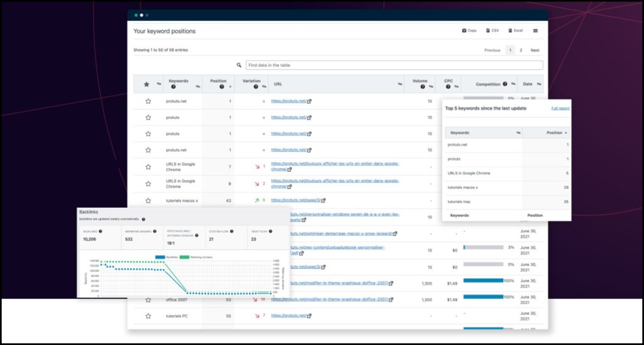Star the tutoriels macos x keyword

(x=148, y=201)
